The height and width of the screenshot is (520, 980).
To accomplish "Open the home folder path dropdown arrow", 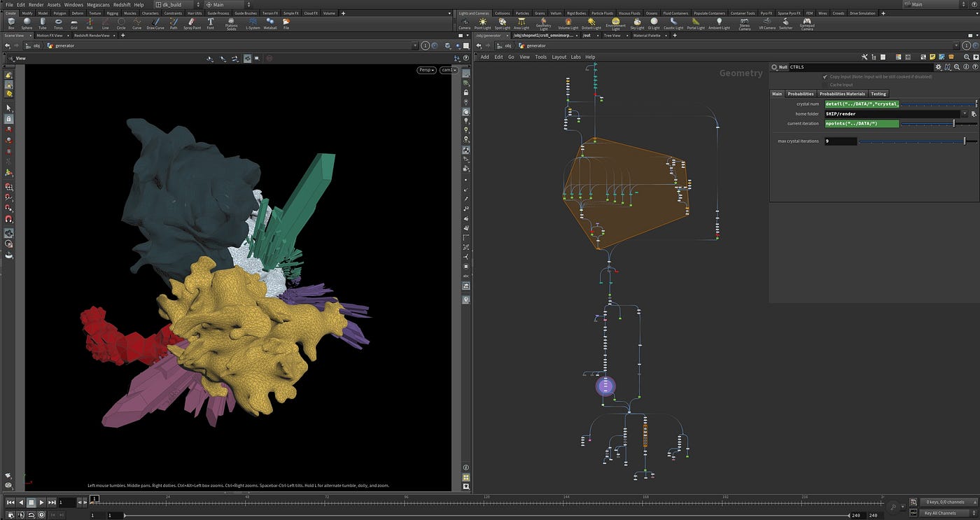I will 965,113.
